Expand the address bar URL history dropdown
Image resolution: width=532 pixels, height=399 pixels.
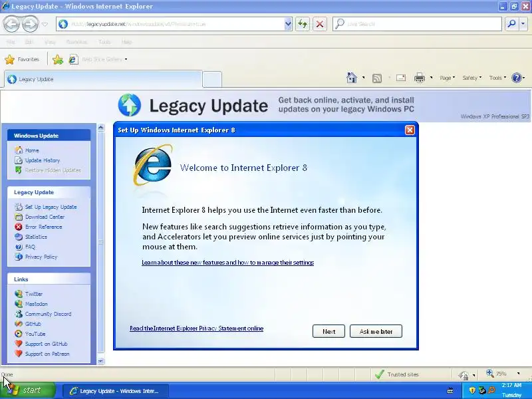click(x=288, y=24)
